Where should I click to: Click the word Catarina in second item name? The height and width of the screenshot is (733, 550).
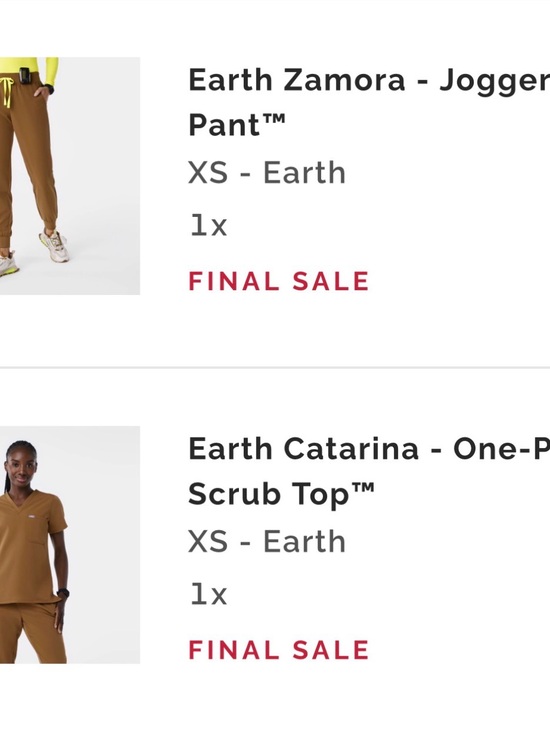(351, 449)
